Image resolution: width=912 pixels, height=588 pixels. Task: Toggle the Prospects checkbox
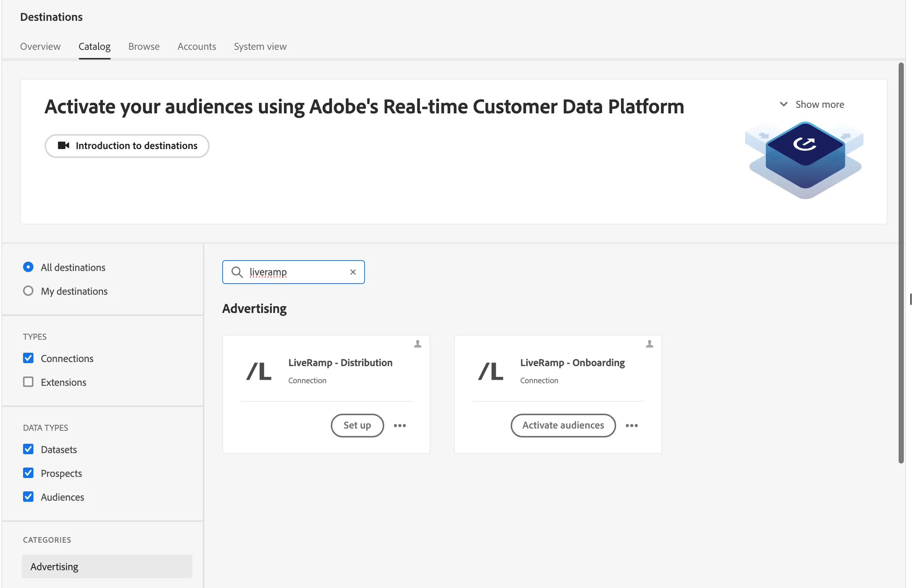pyautogui.click(x=28, y=473)
